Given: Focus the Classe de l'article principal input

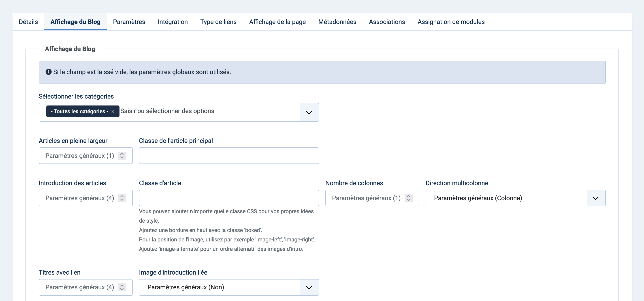Looking at the screenshot, I should [x=229, y=156].
